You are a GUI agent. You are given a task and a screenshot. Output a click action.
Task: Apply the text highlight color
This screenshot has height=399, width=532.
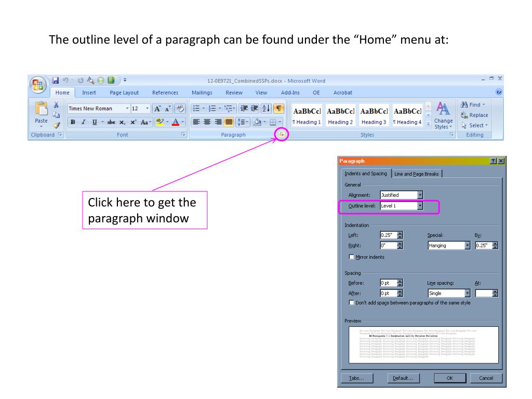160,122
